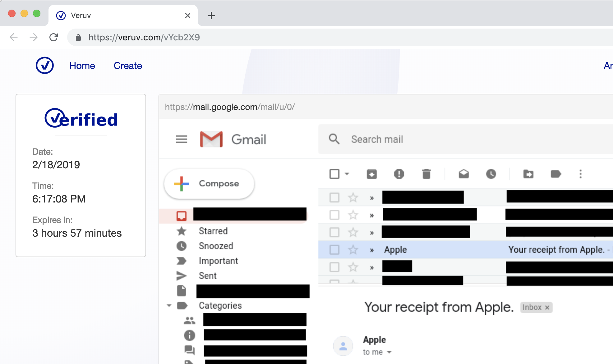Open Important folder in Gmail sidebar

(219, 261)
